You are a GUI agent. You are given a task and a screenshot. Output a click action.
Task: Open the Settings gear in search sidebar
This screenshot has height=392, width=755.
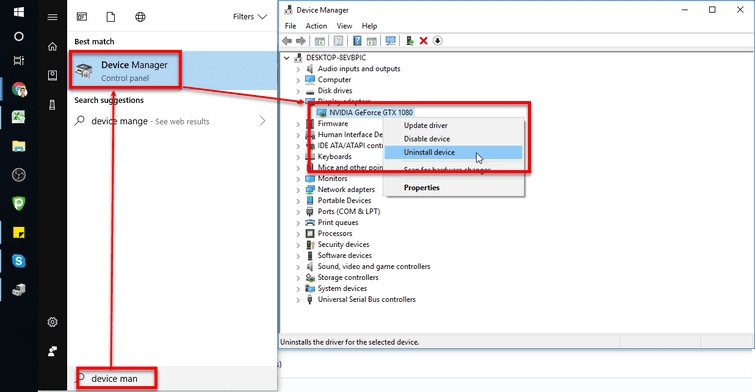pos(52,322)
